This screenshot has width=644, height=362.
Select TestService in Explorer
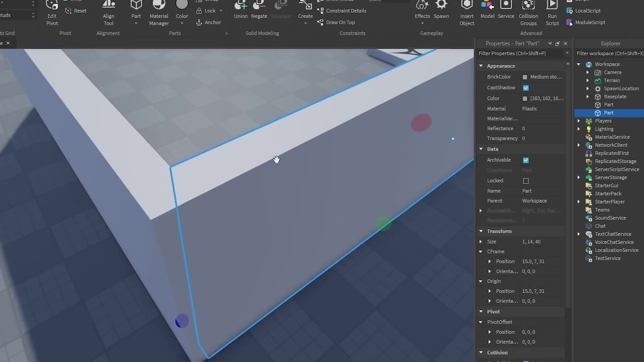point(608,258)
